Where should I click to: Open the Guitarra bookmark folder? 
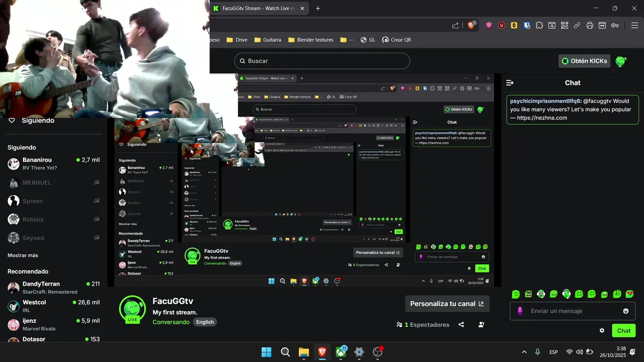tap(268, 40)
